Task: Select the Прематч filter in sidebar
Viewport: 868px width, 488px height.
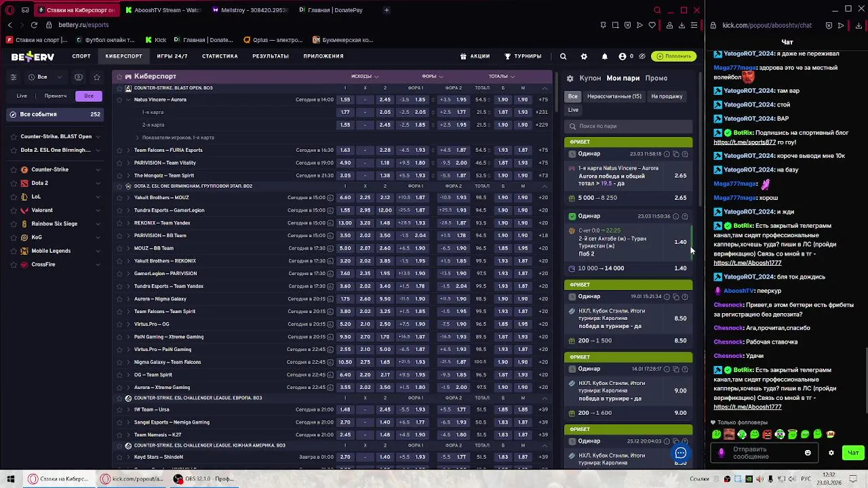Action: click(55, 96)
